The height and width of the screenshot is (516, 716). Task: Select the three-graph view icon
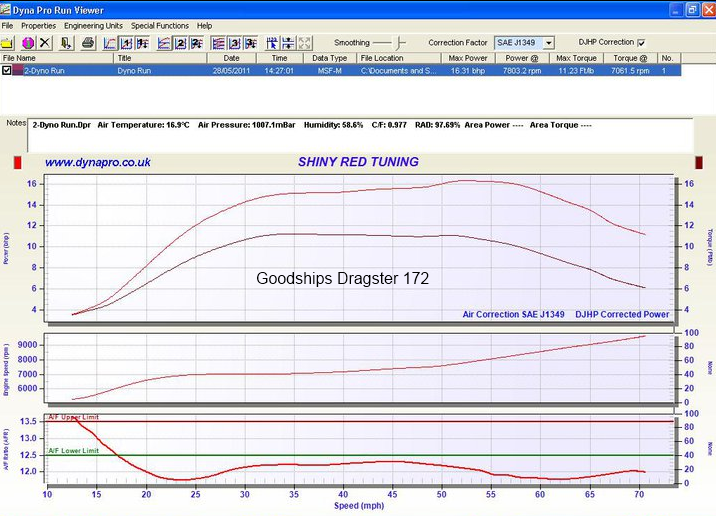(218, 43)
